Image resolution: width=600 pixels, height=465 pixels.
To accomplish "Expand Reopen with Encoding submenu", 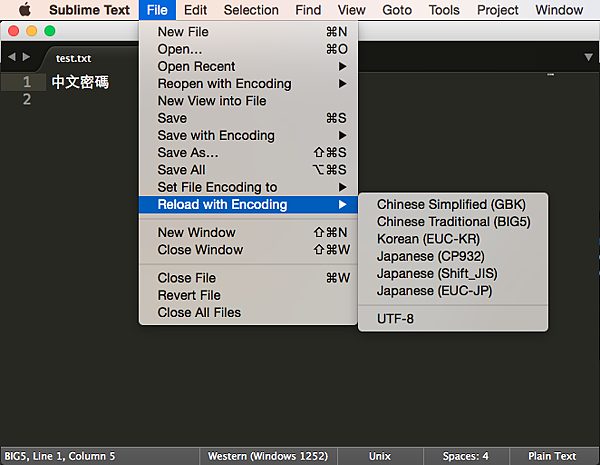I will point(248,83).
